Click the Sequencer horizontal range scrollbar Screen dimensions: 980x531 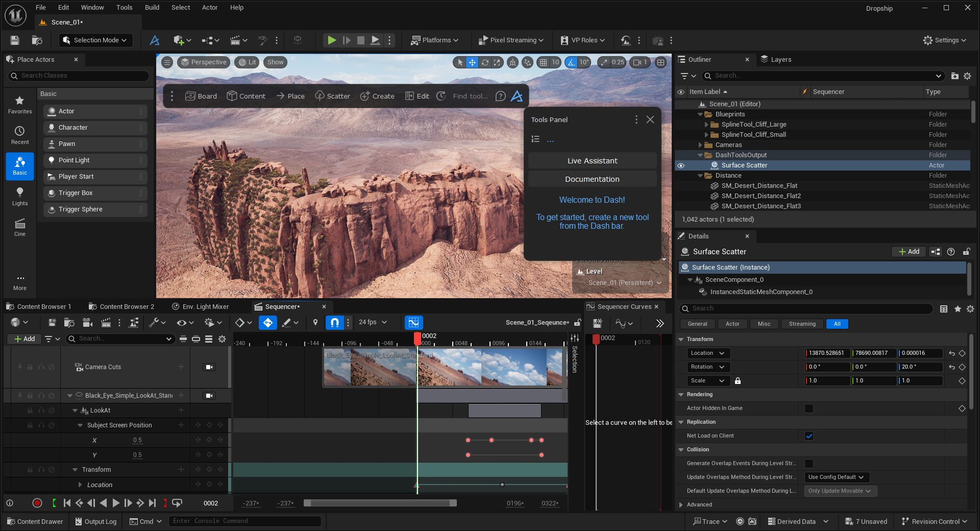(x=380, y=503)
